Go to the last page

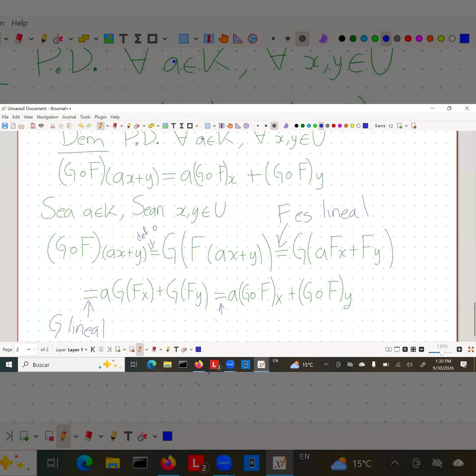click(x=109, y=349)
